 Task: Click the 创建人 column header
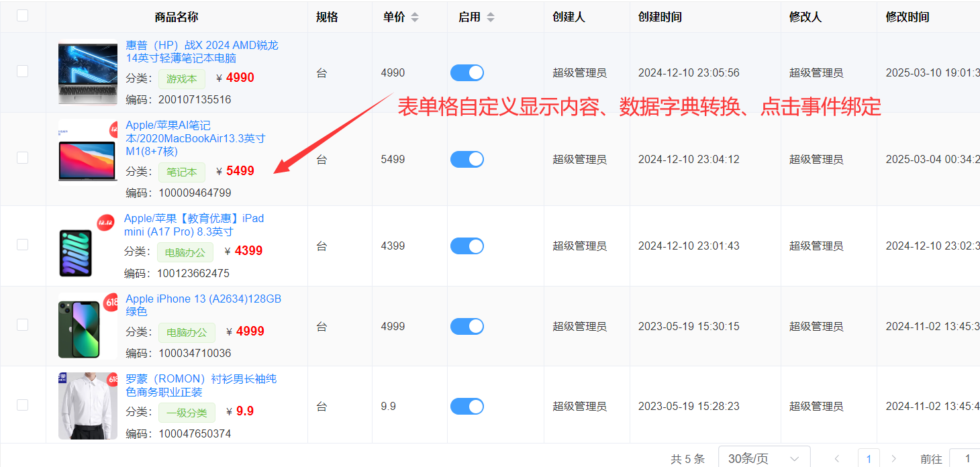tap(569, 17)
